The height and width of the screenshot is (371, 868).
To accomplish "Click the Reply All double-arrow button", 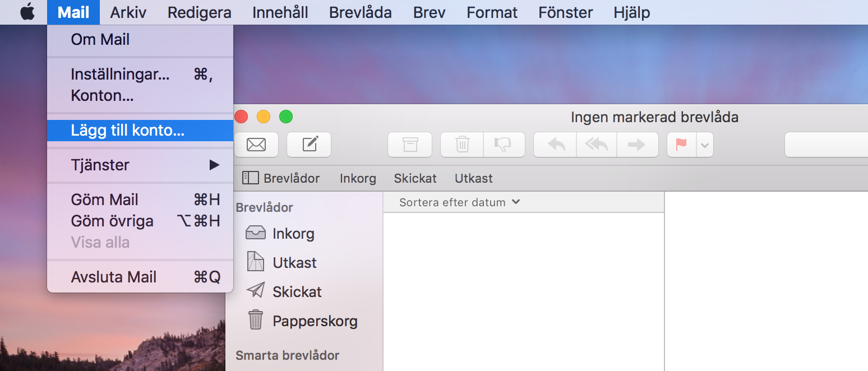I will point(596,145).
